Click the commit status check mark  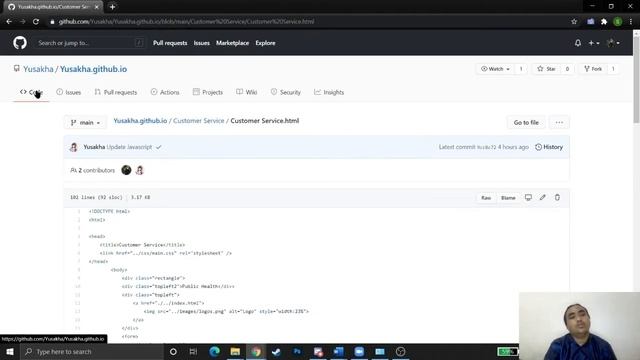pos(159,147)
